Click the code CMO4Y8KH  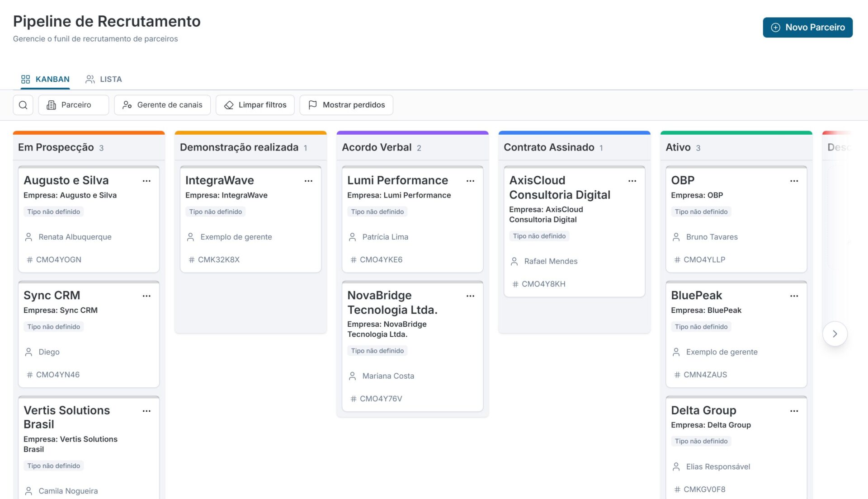pos(543,284)
